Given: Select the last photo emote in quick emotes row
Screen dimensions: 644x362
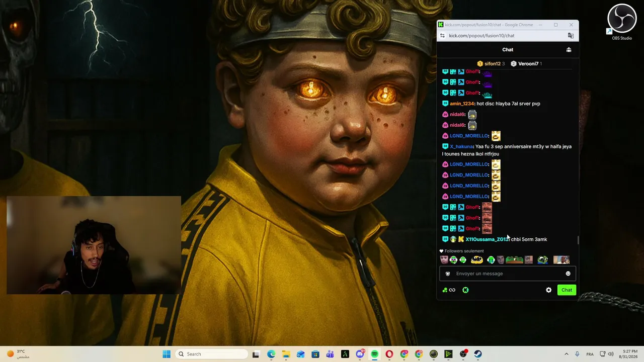Looking at the screenshot, I should pyautogui.click(x=561, y=260).
